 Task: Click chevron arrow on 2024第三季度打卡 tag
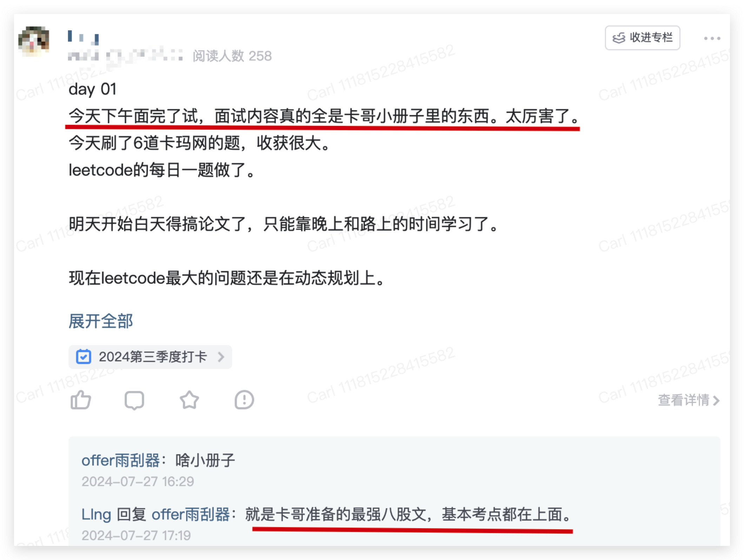coord(221,357)
